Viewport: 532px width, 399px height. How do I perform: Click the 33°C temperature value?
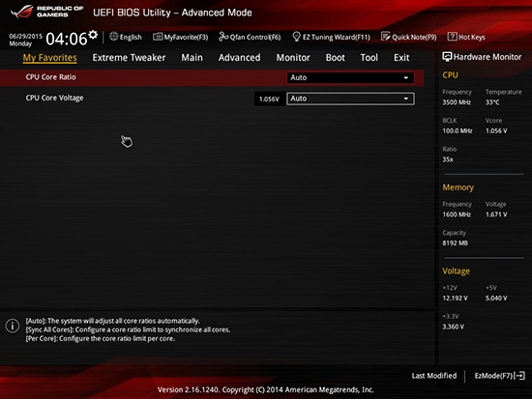[x=492, y=102]
